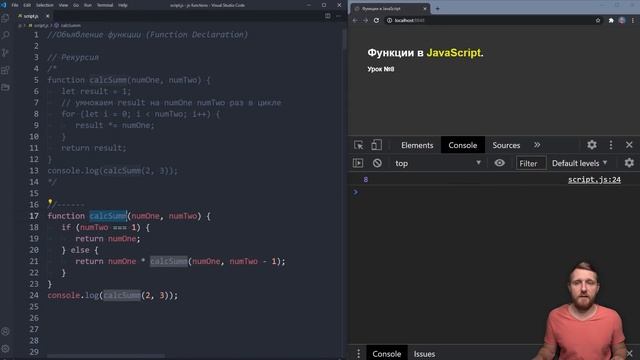Open the Manage gear in VS Code activity bar

pos(5,349)
